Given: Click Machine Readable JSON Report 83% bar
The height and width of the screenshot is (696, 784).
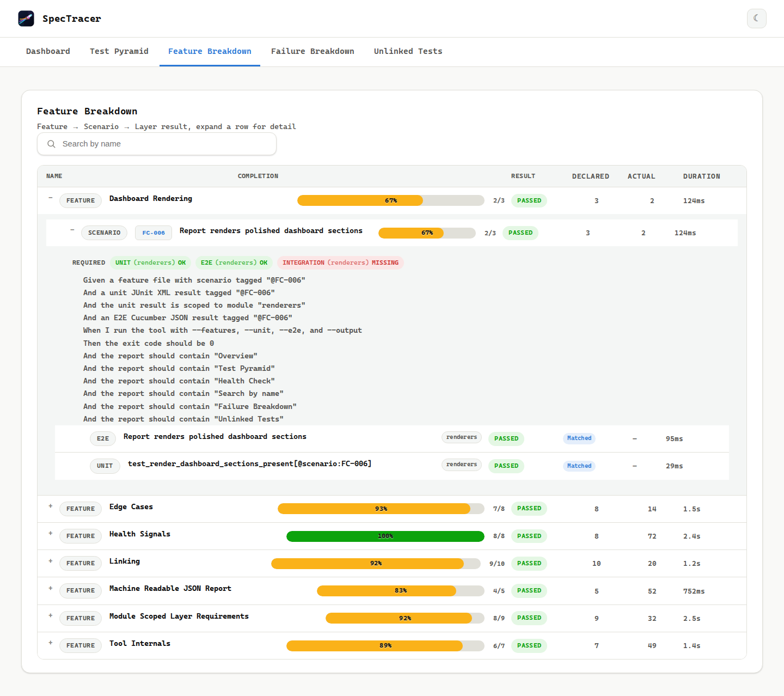Looking at the screenshot, I should click(401, 590).
